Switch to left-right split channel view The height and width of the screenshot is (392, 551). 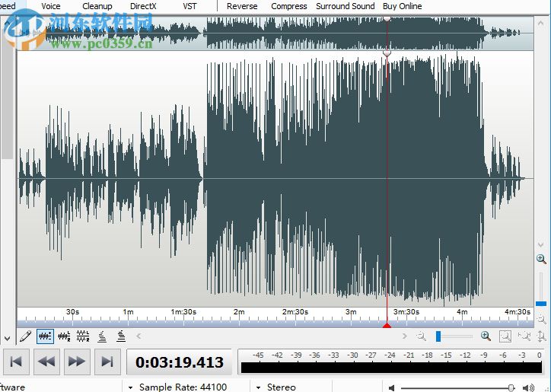point(64,336)
